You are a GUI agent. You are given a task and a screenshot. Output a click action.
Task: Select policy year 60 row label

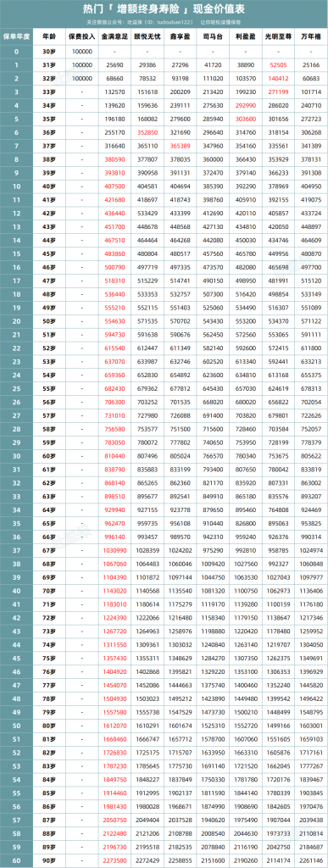click(x=17, y=860)
